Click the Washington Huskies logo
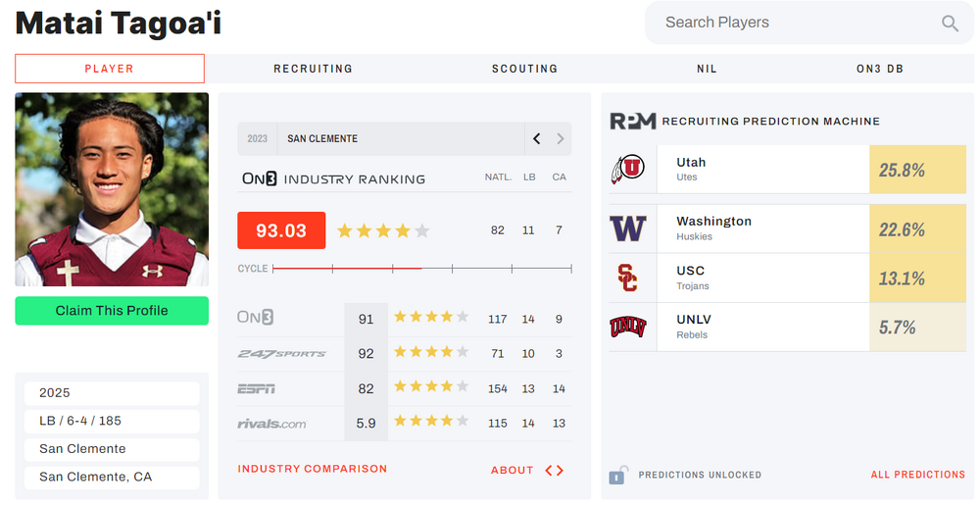This screenshot has width=980, height=506. (627, 228)
